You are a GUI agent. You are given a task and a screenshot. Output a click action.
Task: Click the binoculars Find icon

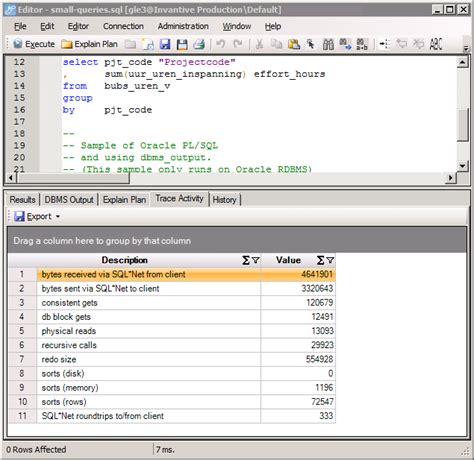(328, 44)
